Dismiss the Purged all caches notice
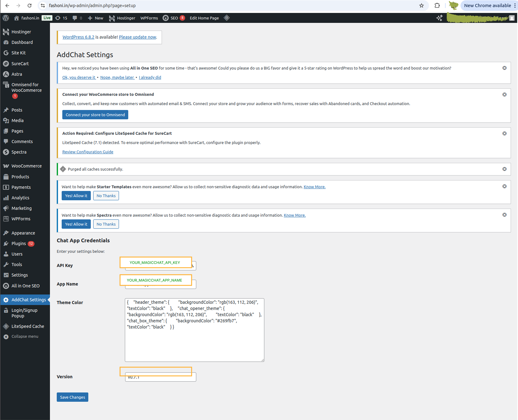 tap(504, 169)
